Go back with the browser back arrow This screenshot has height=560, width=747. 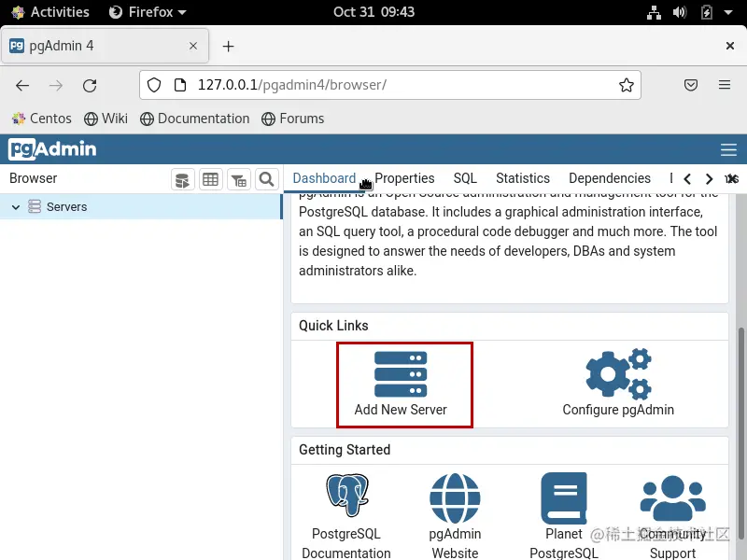coord(22,86)
